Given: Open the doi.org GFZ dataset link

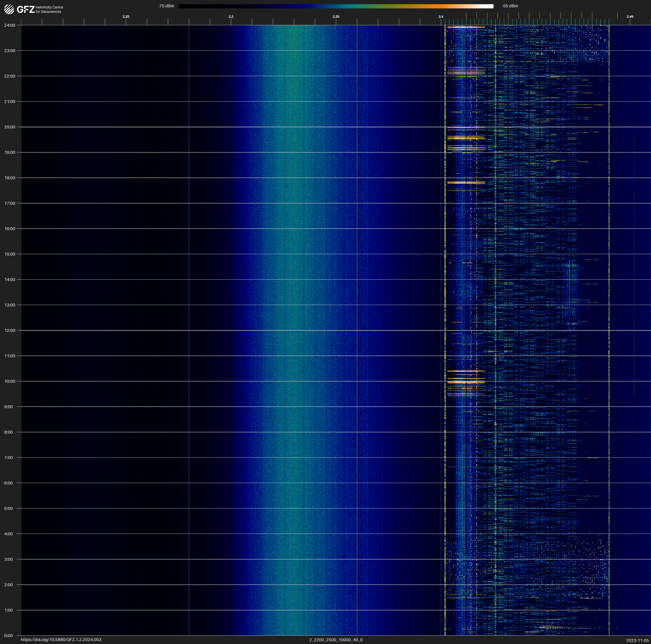Looking at the screenshot, I should pos(61,640).
